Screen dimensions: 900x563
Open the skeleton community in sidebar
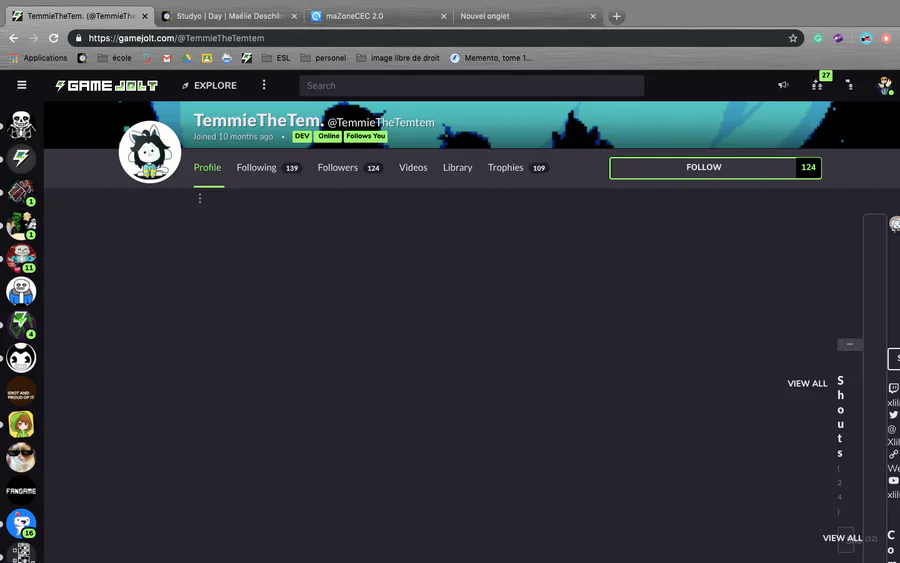click(21, 125)
